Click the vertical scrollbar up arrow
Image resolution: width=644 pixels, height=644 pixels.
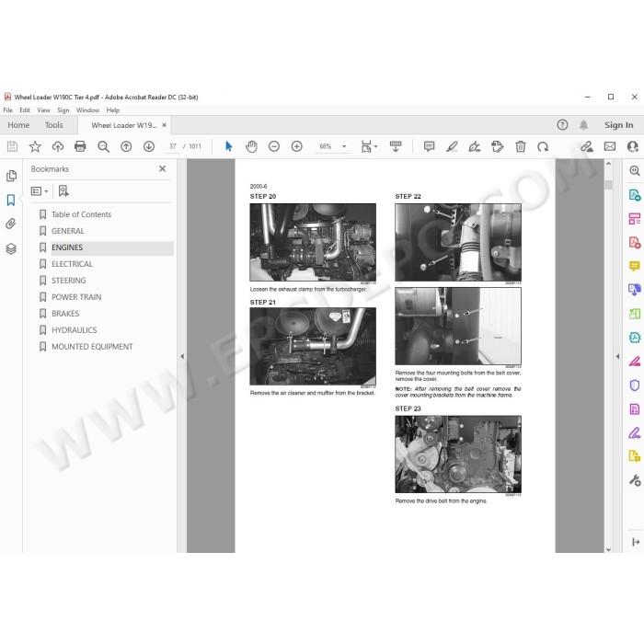pyautogui.click(x=609, y=164)
